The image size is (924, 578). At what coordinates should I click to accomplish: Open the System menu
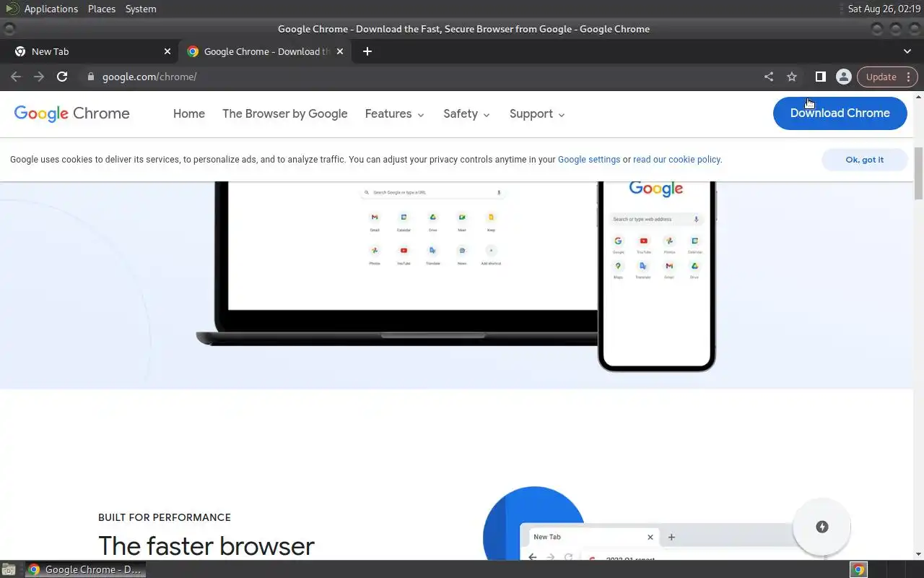click(141, 9)
